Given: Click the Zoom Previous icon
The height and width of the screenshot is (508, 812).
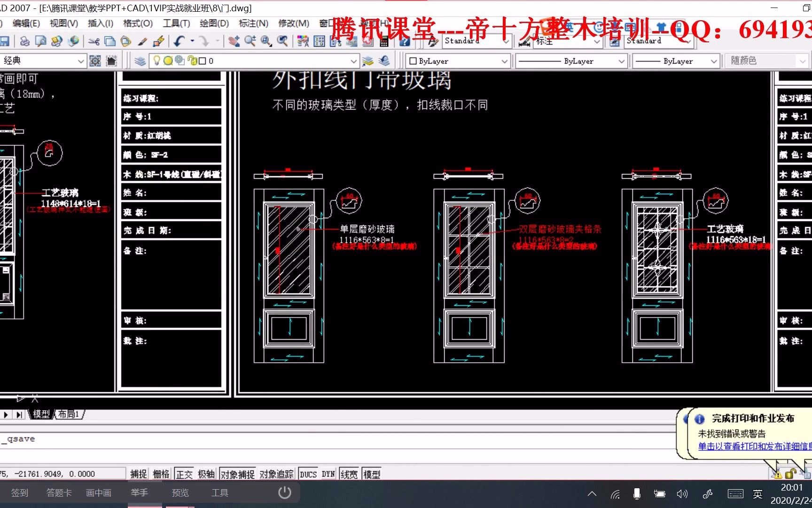Looking at the screenshot, I should click(x=282, y=41).
